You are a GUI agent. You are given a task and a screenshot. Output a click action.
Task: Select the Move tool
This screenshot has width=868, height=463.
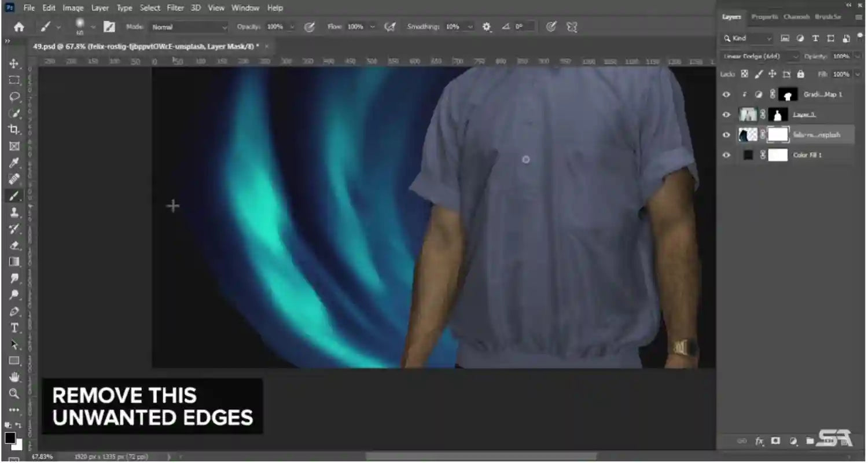pos(14,64)
